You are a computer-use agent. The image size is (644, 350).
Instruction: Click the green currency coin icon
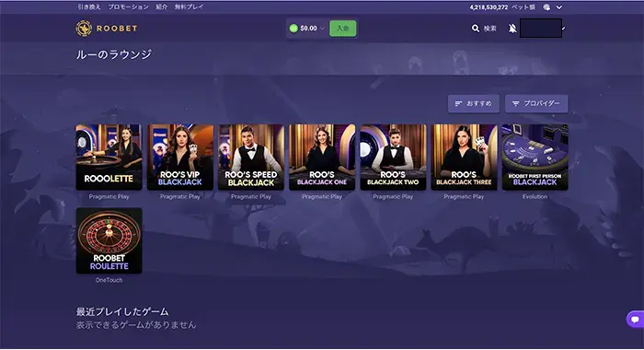click(293, 29)
